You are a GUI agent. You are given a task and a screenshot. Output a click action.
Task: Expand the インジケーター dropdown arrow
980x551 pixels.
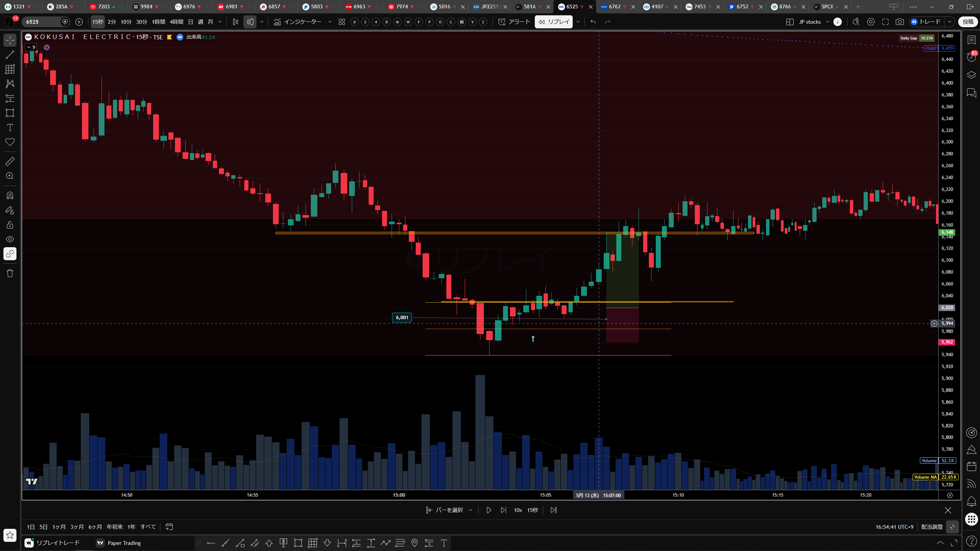pos(330,22)
